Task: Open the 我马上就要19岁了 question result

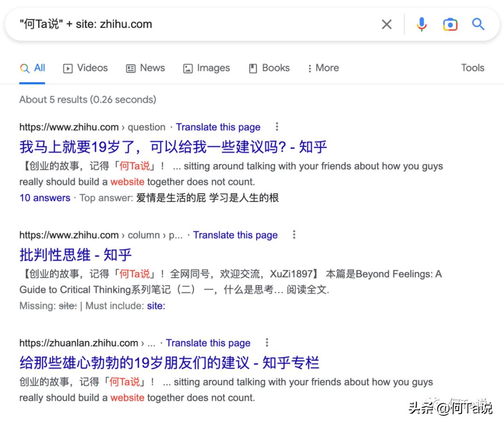Action: 173,147
